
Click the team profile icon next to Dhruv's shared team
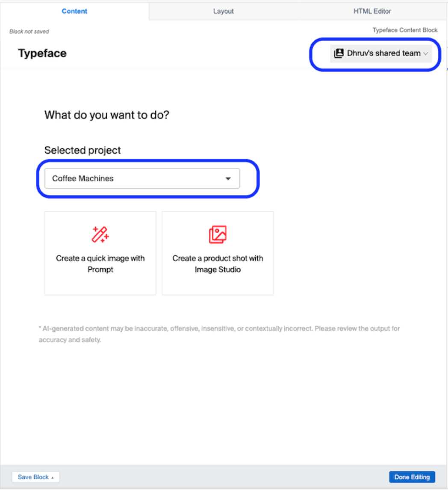tap(338, 53)
